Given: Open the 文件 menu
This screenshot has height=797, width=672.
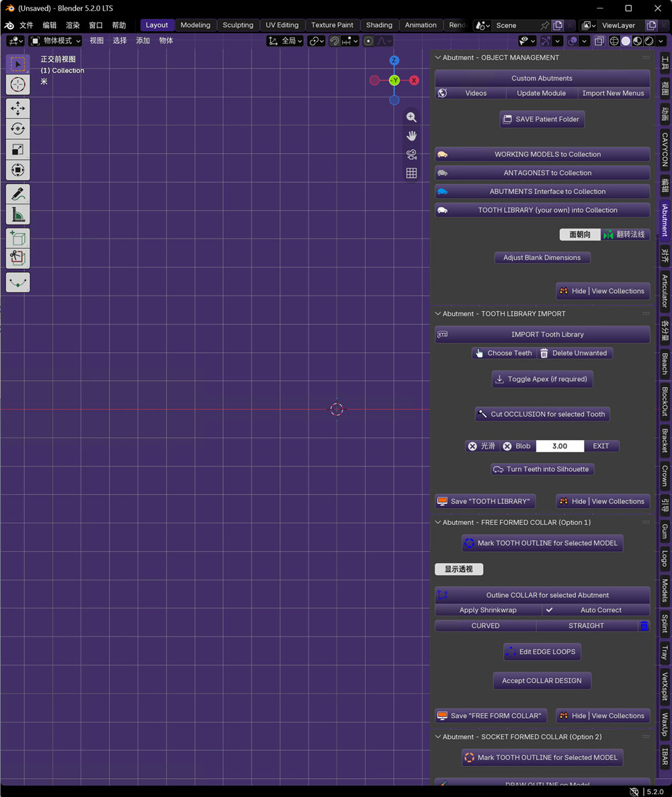Looking at the screenshot, I should [x=26, y=25].
